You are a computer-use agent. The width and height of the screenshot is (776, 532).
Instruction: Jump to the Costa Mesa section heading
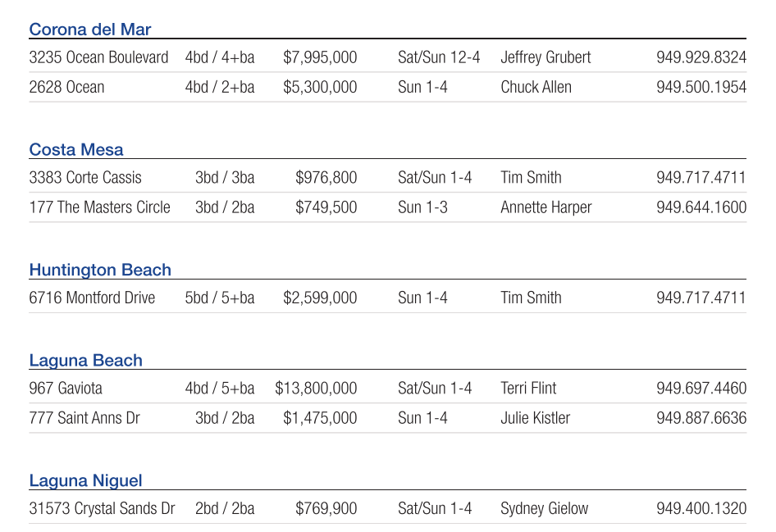[76, 149]
